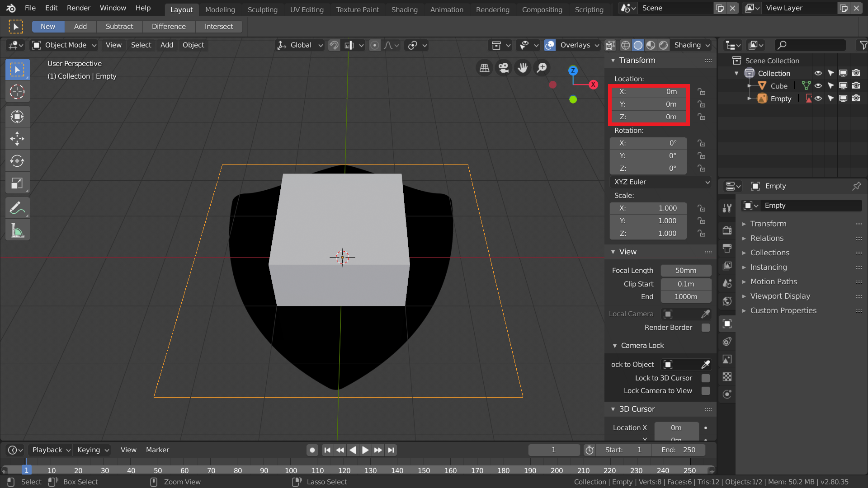Open the Keying dropdown

(93, 450)
